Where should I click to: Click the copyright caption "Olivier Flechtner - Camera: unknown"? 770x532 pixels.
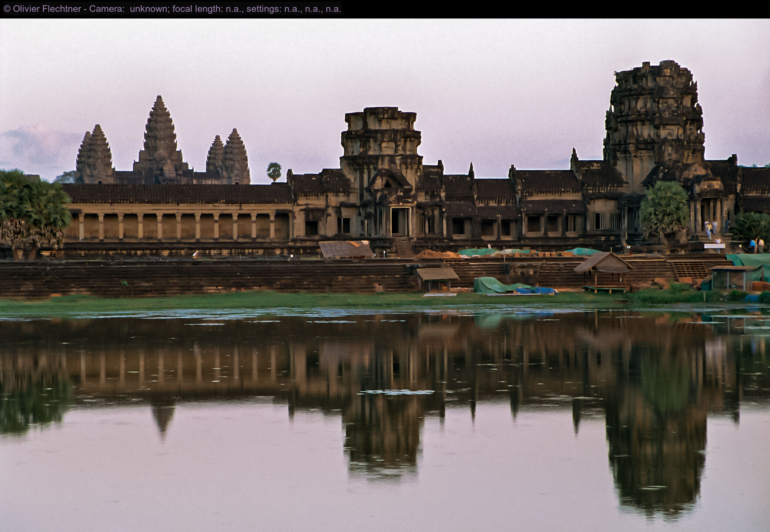[172, 9]
